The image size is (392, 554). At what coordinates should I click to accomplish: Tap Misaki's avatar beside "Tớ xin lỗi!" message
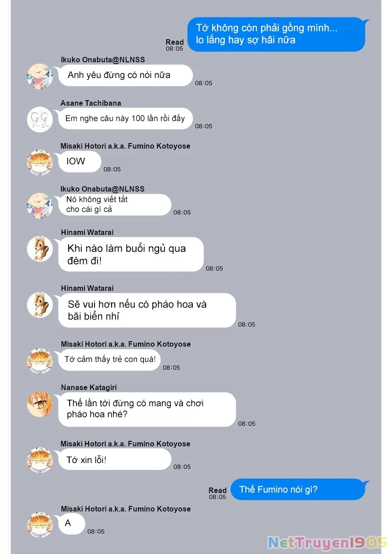point(40,460)
